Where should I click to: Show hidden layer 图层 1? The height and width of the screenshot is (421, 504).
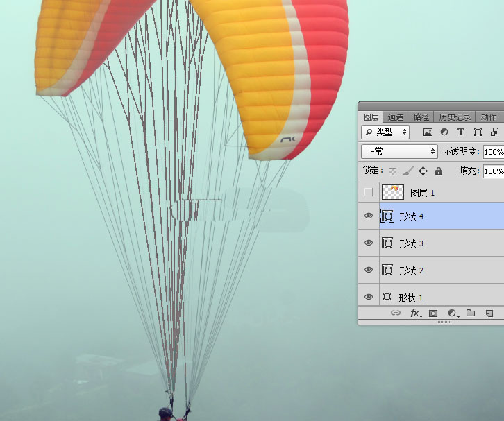coord(369,192)
